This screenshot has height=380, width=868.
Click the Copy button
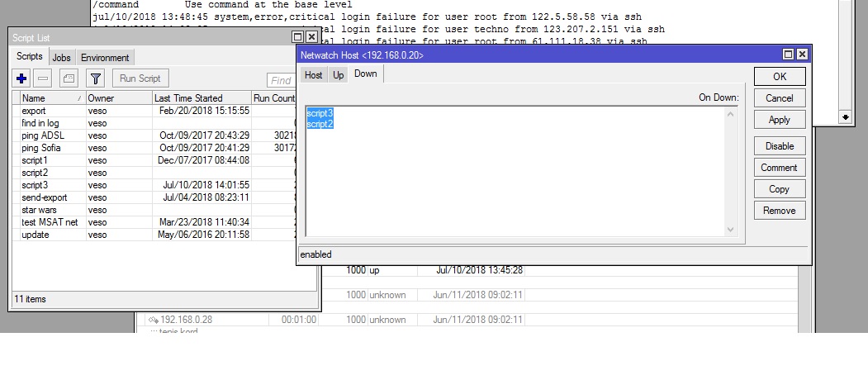(780, 189)
